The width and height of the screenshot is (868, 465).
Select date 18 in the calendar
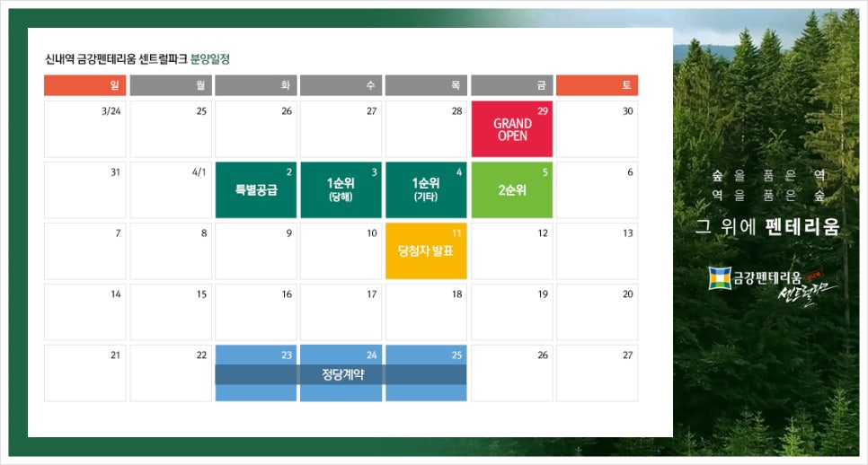point(426,311)
